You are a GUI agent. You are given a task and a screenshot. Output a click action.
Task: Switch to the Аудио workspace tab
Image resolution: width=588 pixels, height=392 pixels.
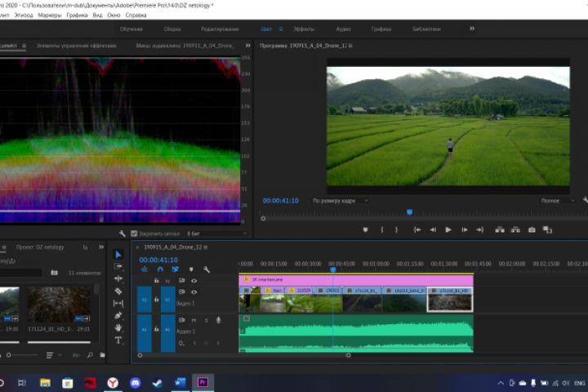pos(343,29)
